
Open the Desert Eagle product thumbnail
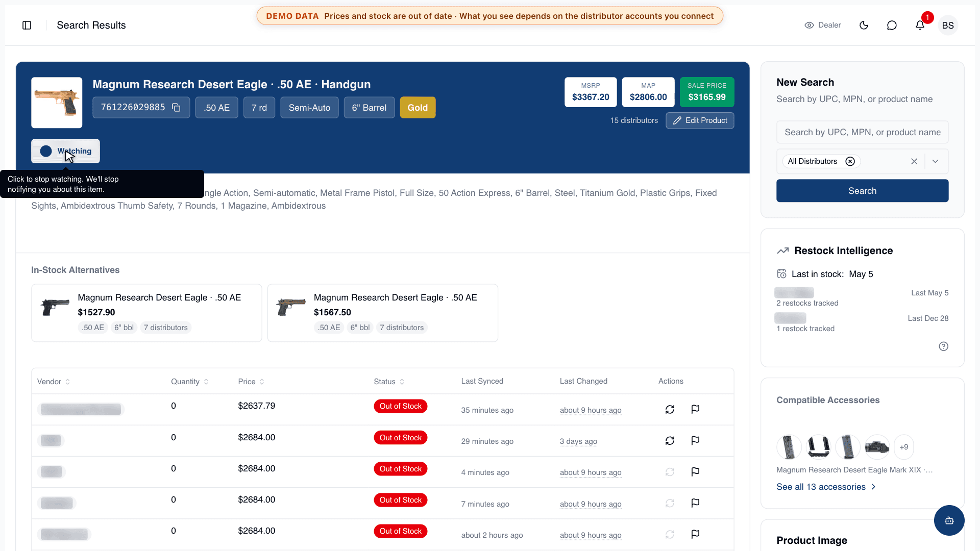pos(57,103)
